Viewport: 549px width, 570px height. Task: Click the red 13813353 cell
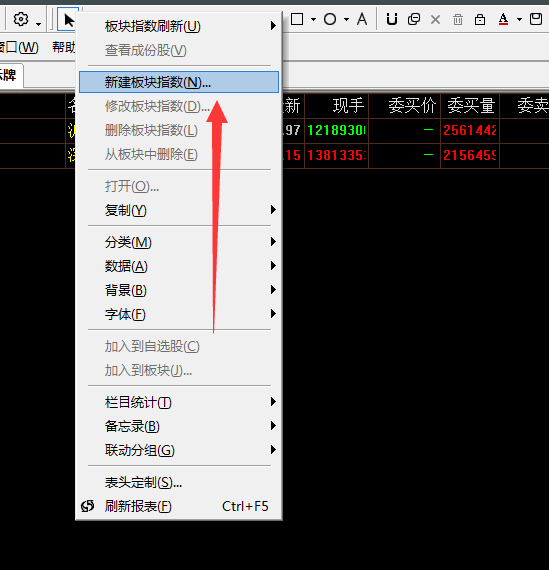click(336, 156)
